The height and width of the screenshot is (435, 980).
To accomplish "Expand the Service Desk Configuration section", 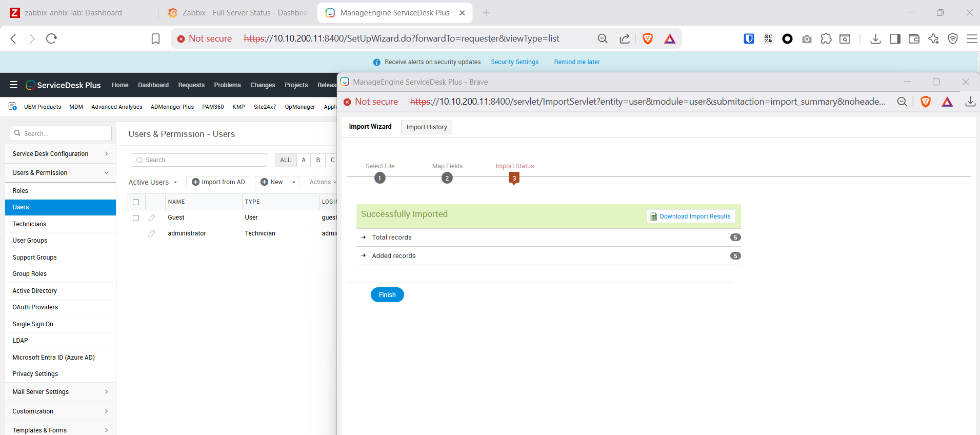I will click(x=60, y=154).
